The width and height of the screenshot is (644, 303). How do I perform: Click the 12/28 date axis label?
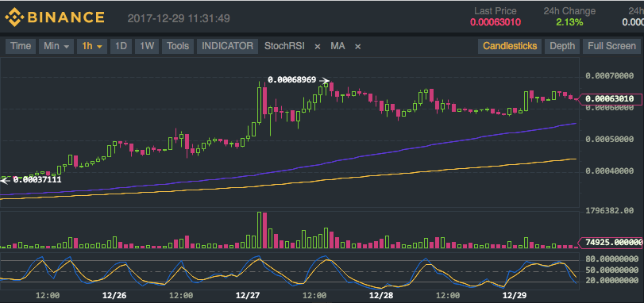(380, 295)
